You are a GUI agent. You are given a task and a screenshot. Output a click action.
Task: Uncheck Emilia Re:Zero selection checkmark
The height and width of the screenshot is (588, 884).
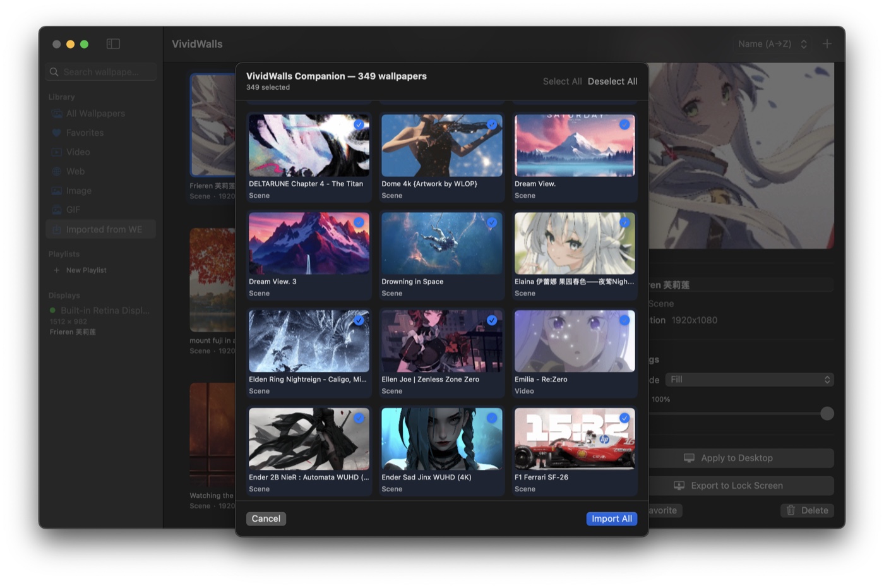coord(624,320)
